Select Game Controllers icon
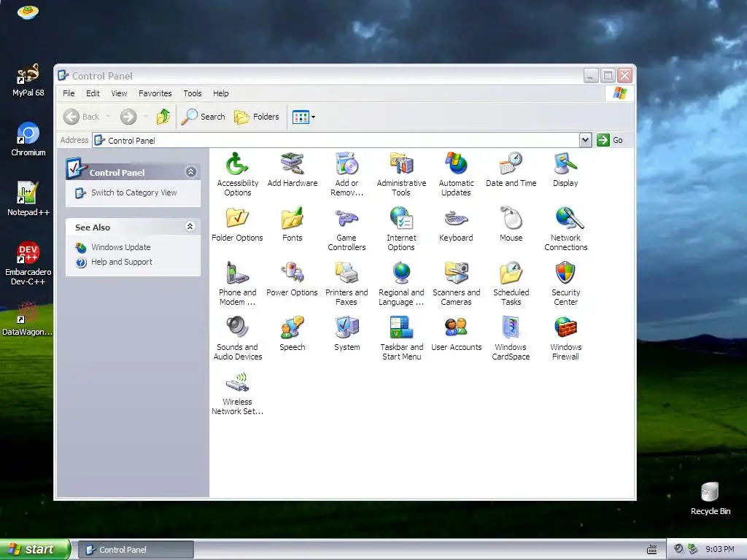Image resolution: width=747 pixels, height=560 pixels. click(347, 228)
